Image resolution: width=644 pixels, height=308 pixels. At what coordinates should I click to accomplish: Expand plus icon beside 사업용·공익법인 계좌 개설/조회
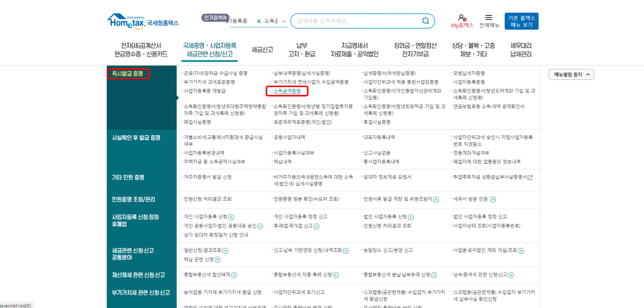[521, 251]
